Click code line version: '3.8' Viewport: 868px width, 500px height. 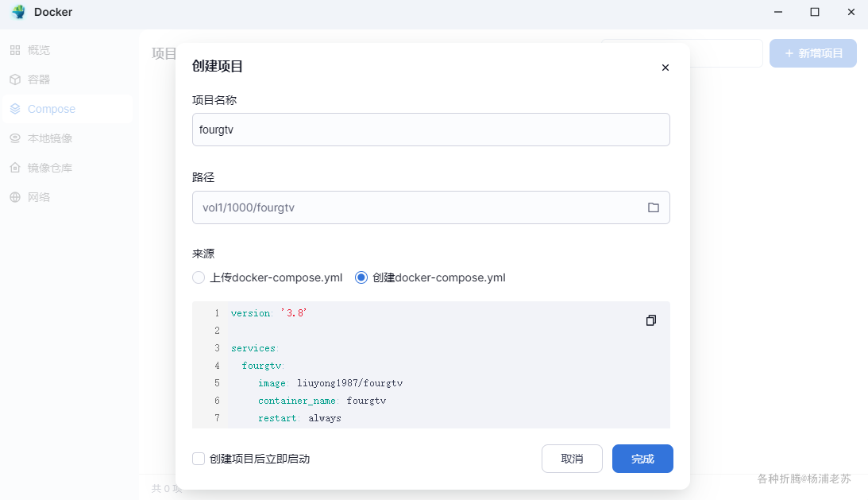click(x=269, y=313)
